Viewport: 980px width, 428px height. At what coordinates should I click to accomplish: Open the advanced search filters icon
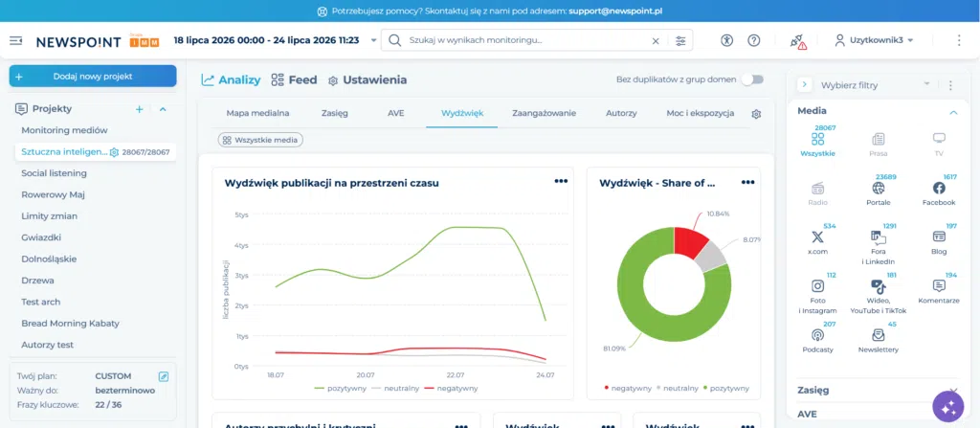point(680,40)
